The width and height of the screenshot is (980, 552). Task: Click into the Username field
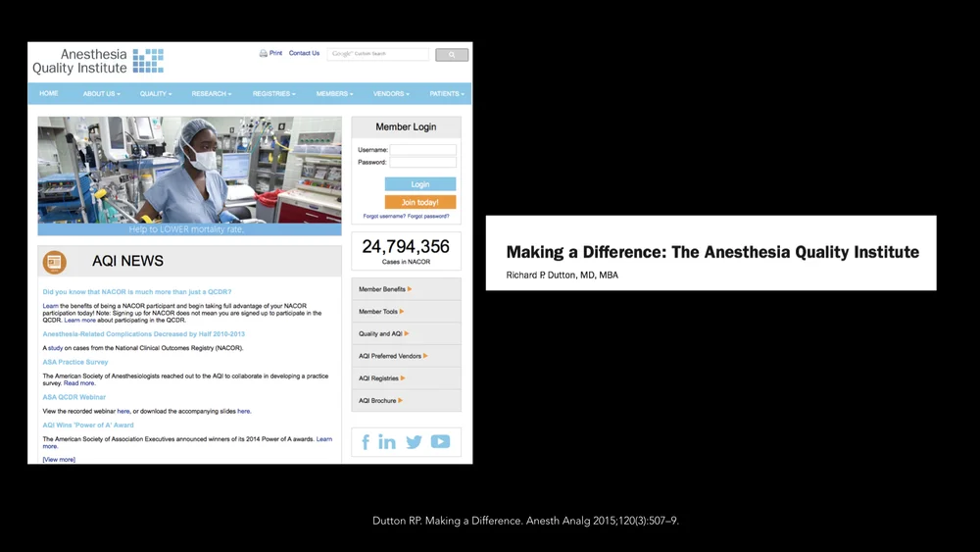coord(423,149)
